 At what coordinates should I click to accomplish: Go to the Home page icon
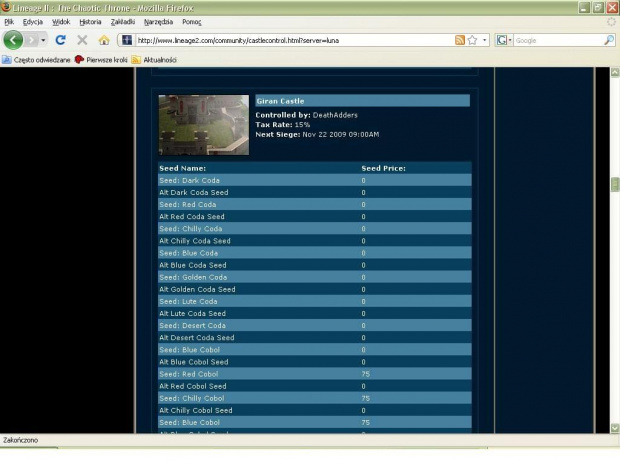tap(104, 40)
